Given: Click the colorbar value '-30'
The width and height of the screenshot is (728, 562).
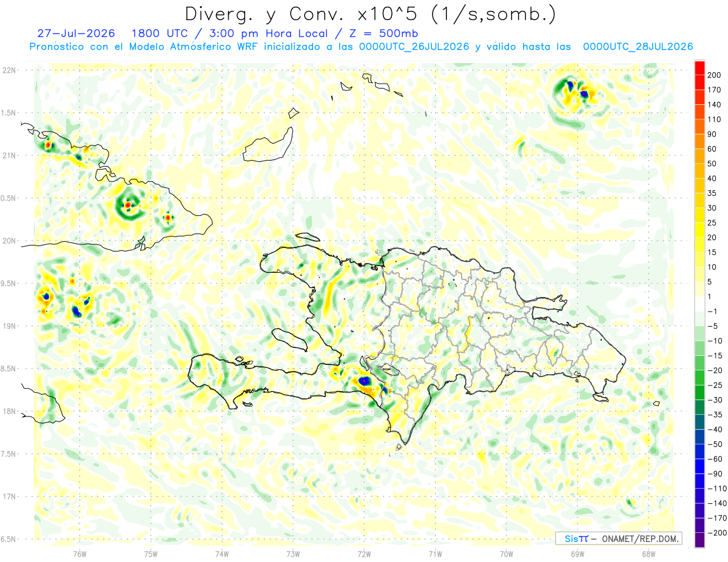Looking at the screenshot, I should point(715,400).
